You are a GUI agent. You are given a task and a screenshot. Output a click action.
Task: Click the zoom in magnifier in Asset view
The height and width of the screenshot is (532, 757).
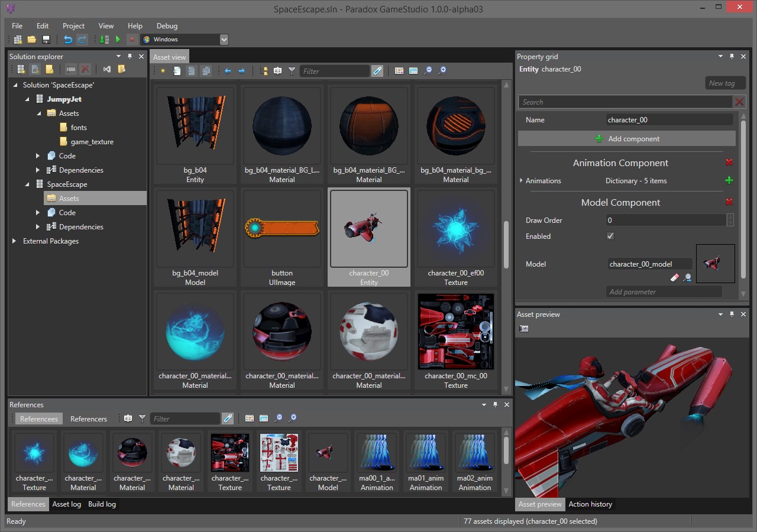(x=442, y=70)
